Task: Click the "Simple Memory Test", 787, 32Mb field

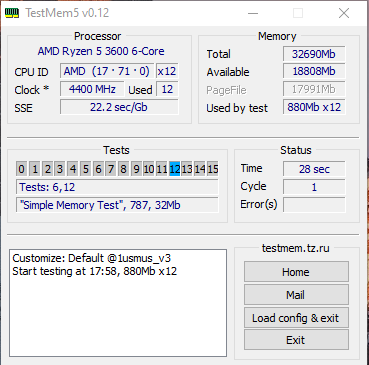Action: 117,205
